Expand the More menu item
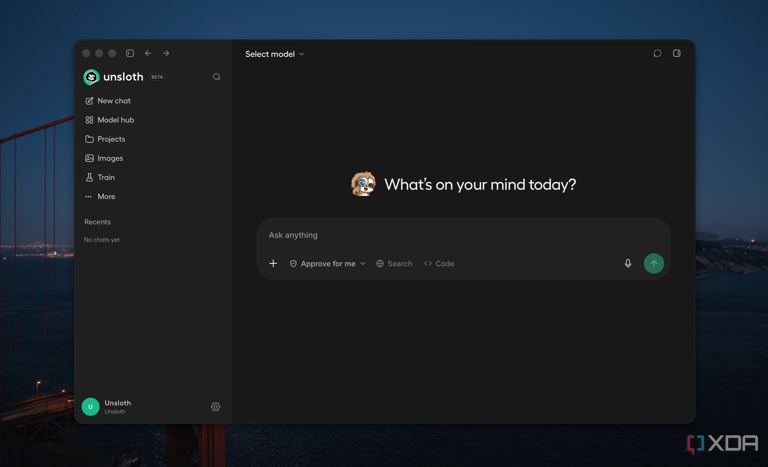 click(100, 197)
